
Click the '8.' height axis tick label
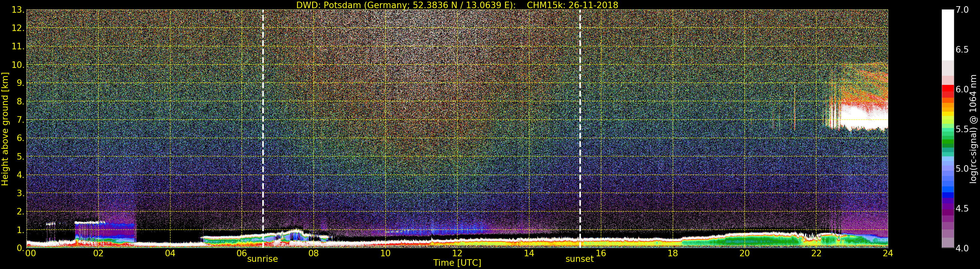[21, 102]
